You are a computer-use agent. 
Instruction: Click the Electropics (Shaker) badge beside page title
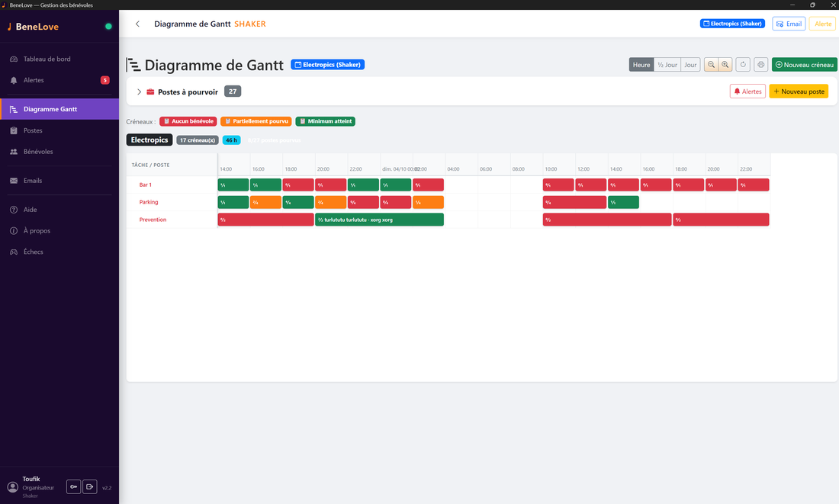327,65
